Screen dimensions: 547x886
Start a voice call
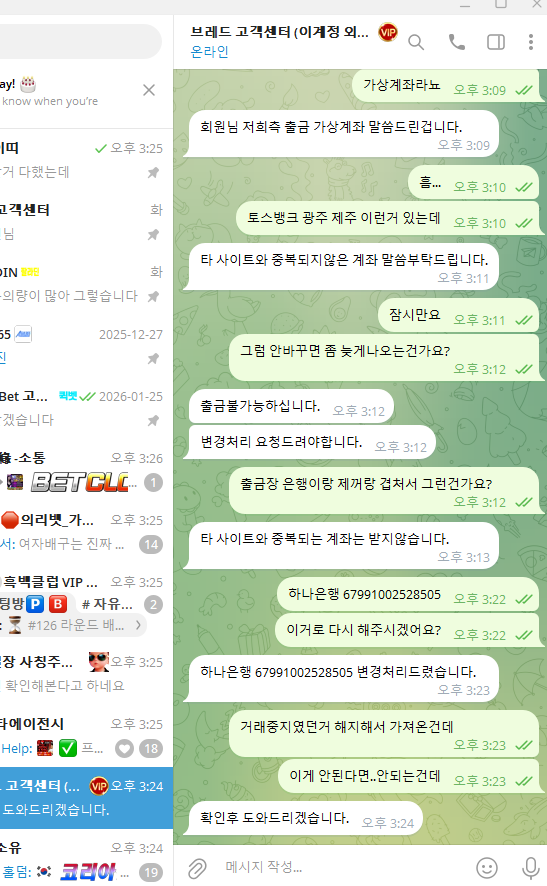[x=457, y=42]
